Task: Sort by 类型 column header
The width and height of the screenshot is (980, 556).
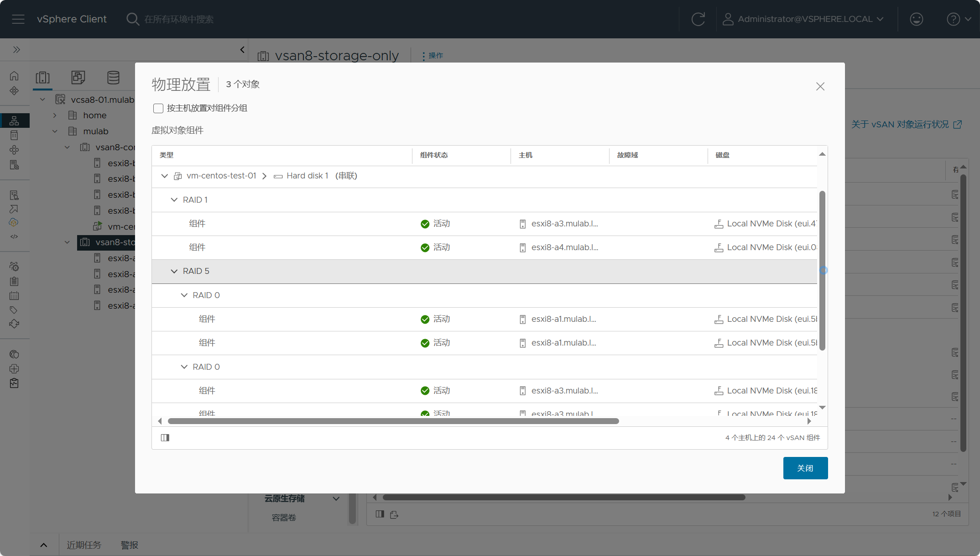Action: (167, 155)
